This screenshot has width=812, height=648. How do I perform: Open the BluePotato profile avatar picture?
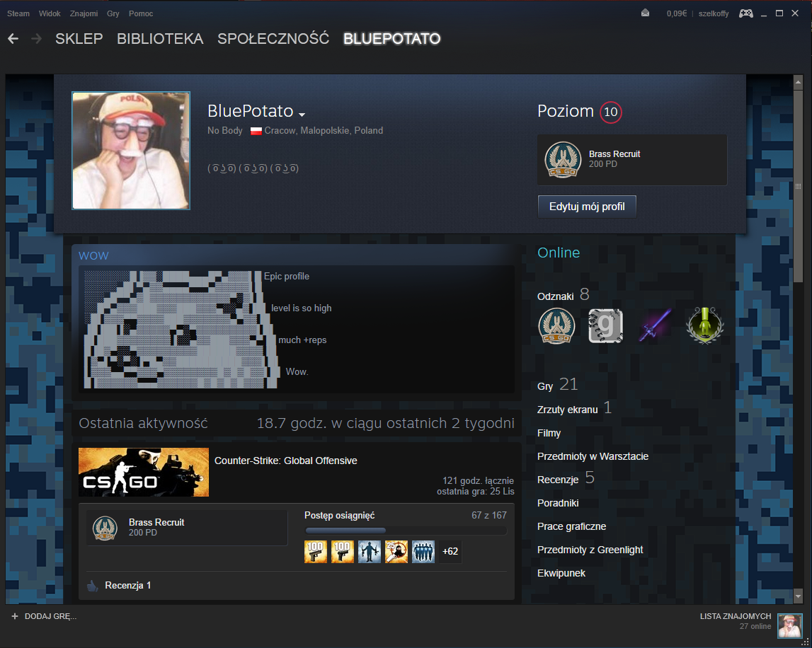coord(131,151)
